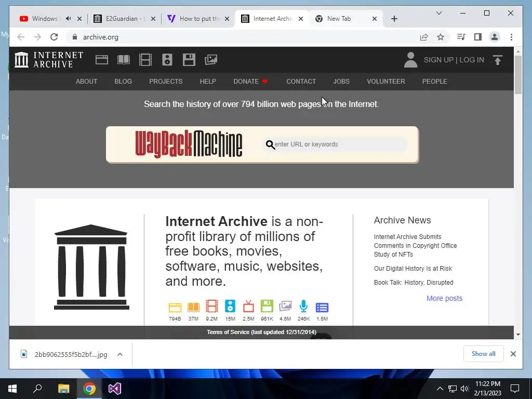Screen dimensions: 532x399
Task: Click the purple images icon 4.6M
Action: [285, 307]
